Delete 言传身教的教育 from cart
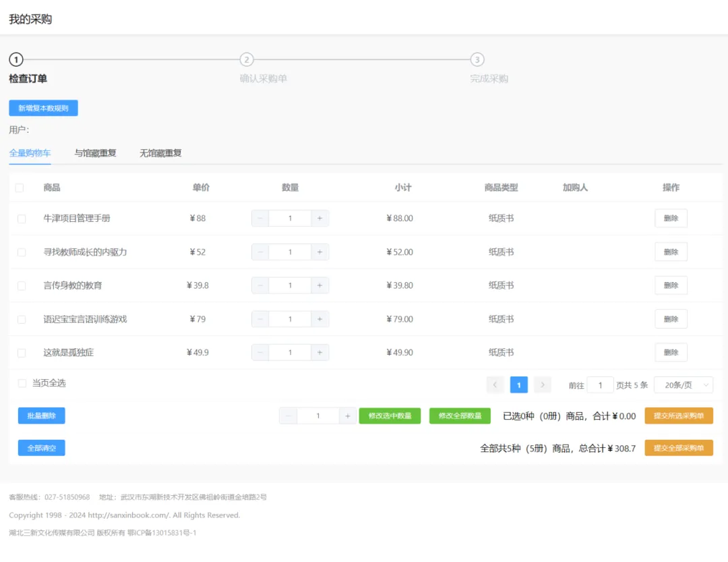This screenshot has width=728, height=562. point(671,285)
